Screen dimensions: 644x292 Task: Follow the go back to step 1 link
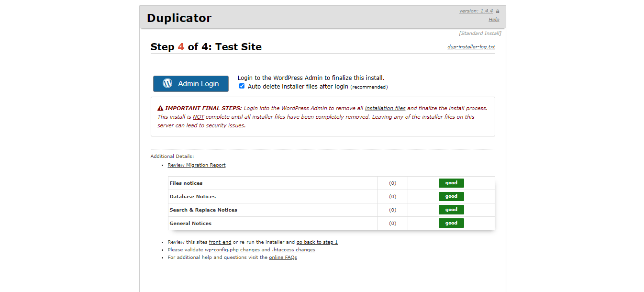click(317, 242)
